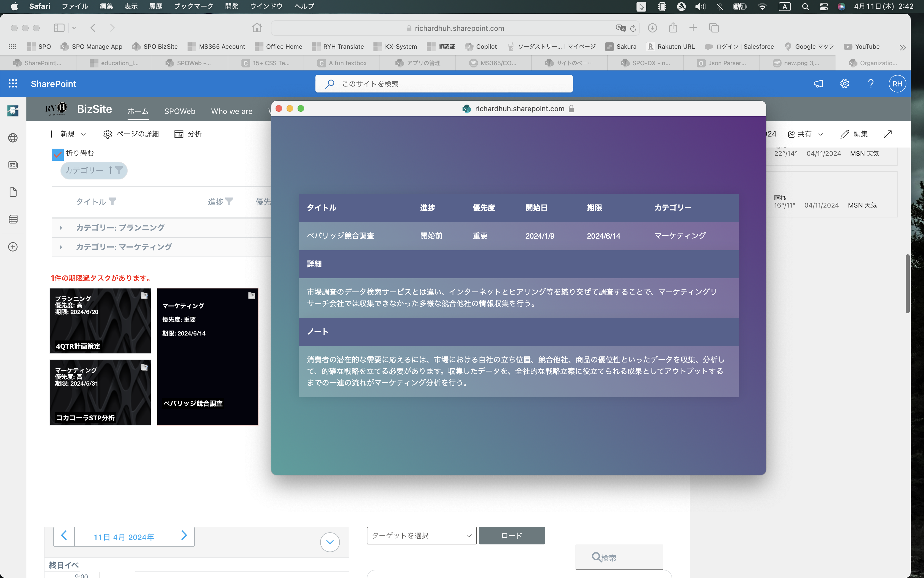
Task: Click the filter icon next to タイトル column
Action: (x=112, y=201)
